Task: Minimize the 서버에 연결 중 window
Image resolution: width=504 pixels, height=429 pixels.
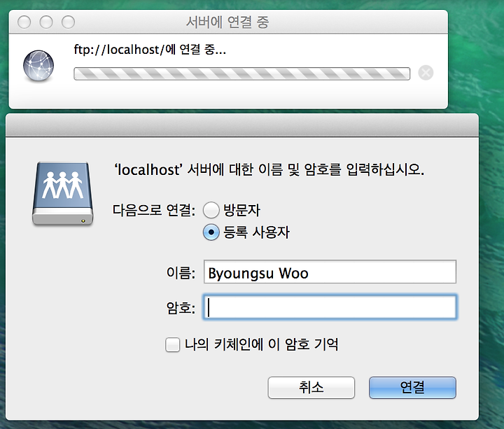Action: tap(46, 22)
